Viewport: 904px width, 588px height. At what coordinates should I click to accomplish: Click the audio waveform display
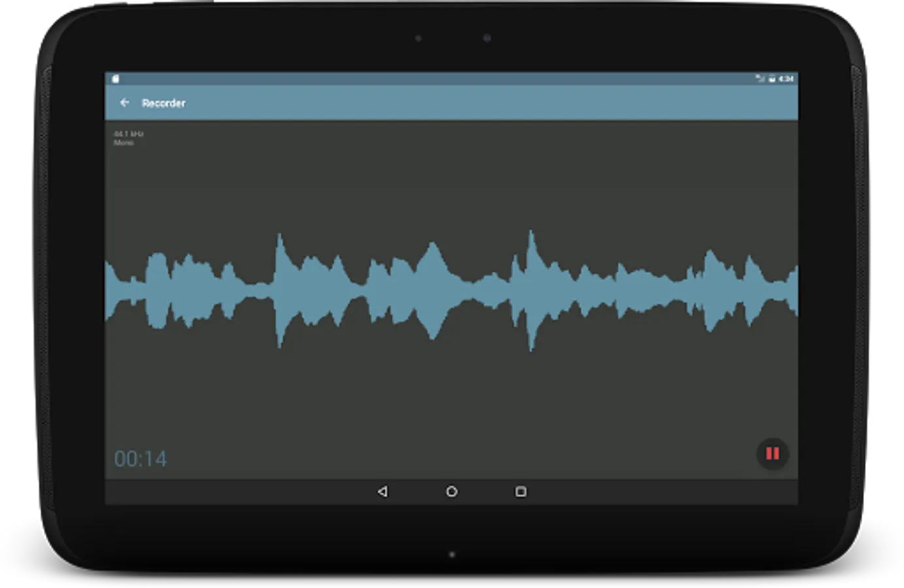pos(451,290)
